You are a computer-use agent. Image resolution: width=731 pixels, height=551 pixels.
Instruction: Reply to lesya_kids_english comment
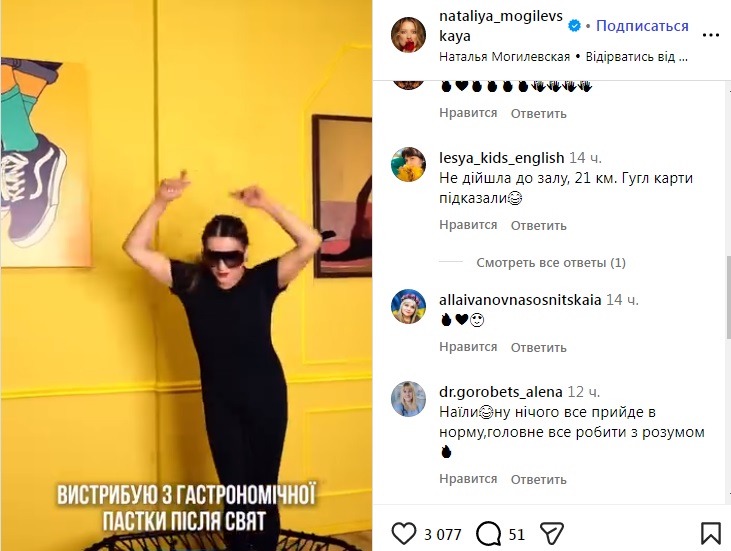[538, 226]
